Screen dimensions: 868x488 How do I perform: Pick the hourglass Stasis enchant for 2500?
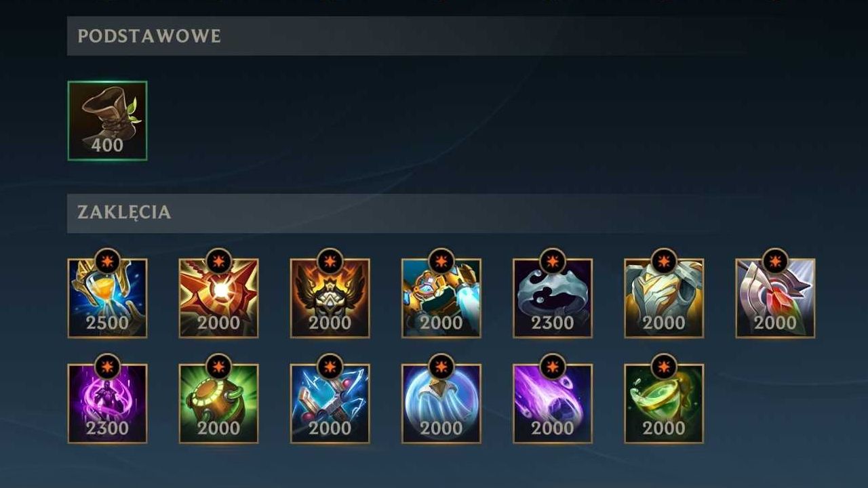[107, 298]
